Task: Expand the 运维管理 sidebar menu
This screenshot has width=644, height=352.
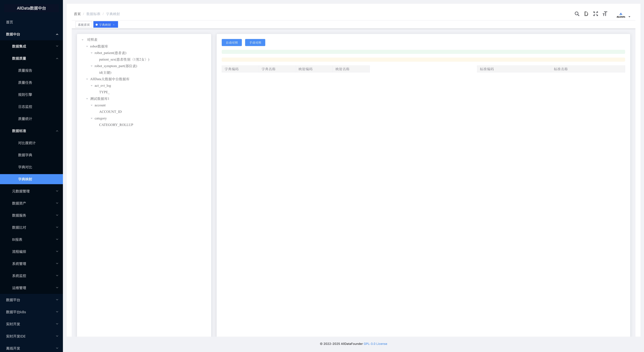Action: click(31, 288)
